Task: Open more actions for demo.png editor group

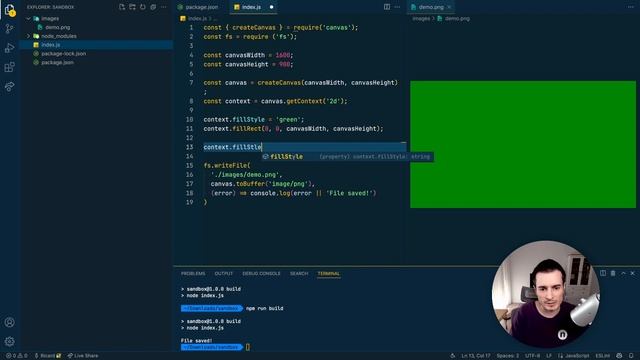Action: 631,7
